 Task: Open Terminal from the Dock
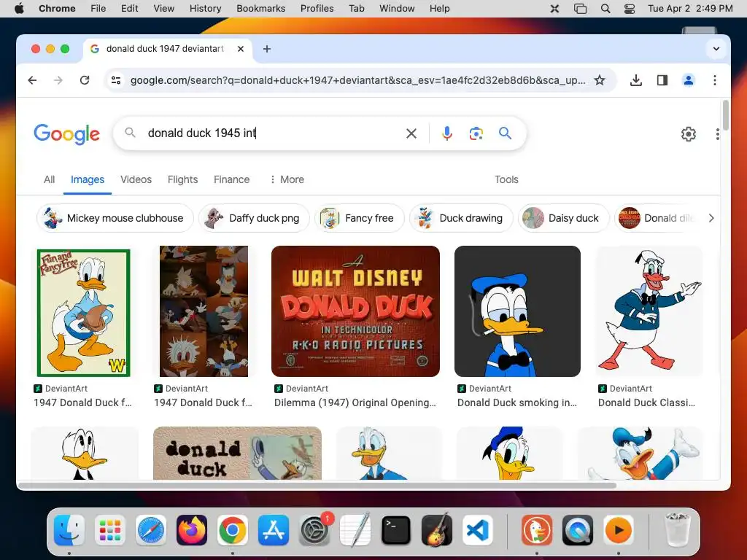[x=396, y=529]
